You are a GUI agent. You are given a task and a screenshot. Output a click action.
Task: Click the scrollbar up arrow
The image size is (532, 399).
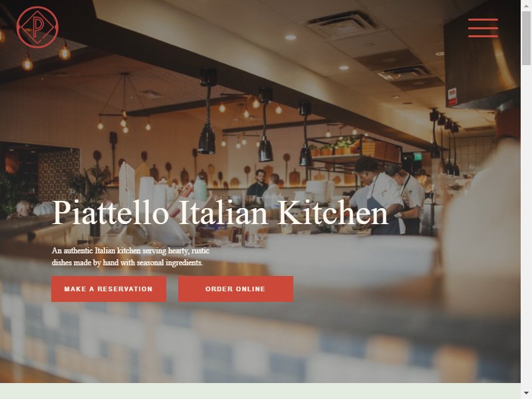pos(526,5)
